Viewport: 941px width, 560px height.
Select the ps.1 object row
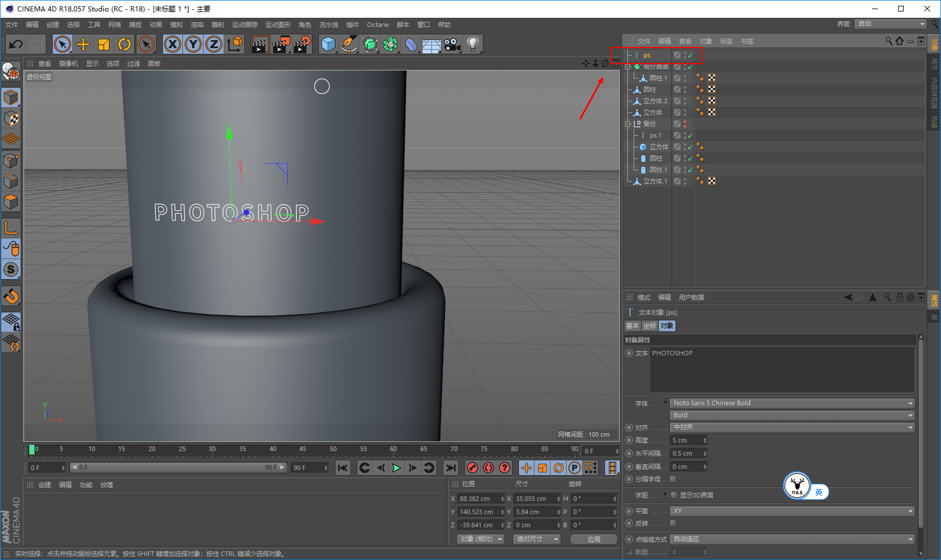pos(655,135)
